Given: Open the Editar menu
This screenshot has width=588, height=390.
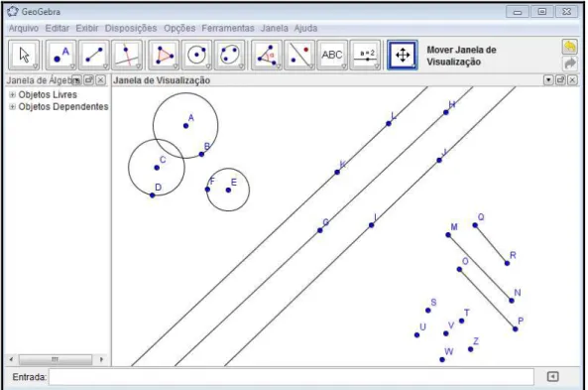Looking at the screenshot, I should (58, 28).
